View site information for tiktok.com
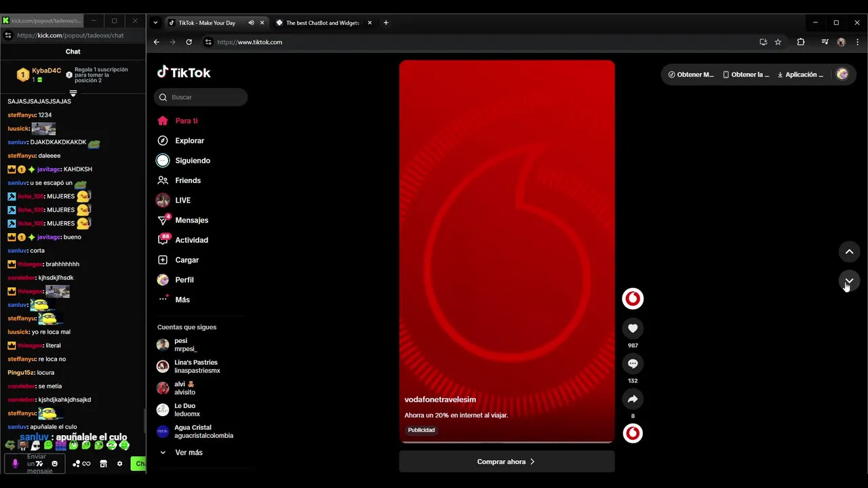 point(208,42)
